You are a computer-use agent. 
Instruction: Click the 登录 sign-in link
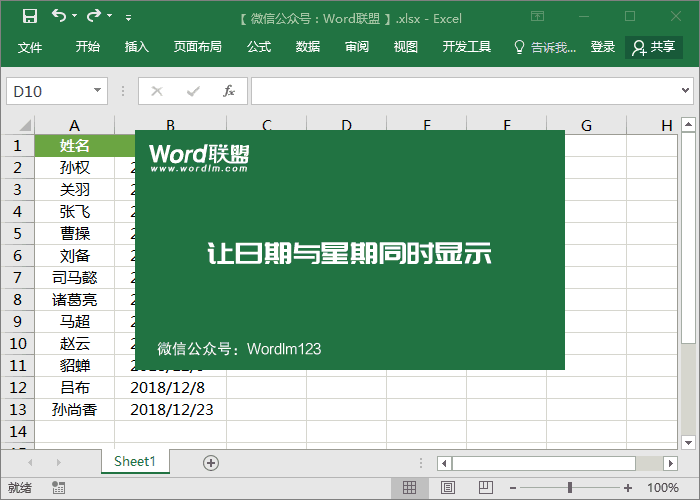coord(603,47)
